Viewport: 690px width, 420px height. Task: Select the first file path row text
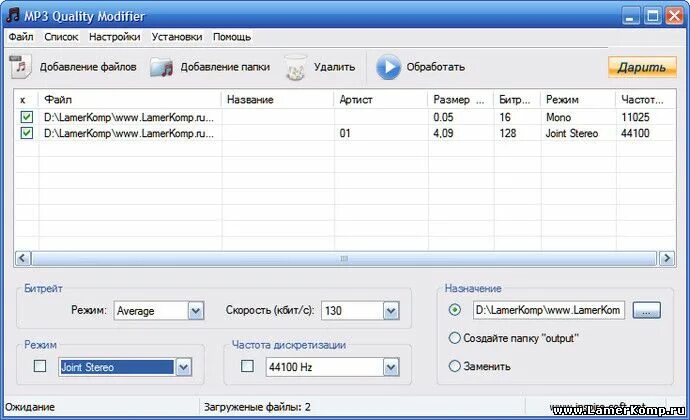(x=129, y=117)
